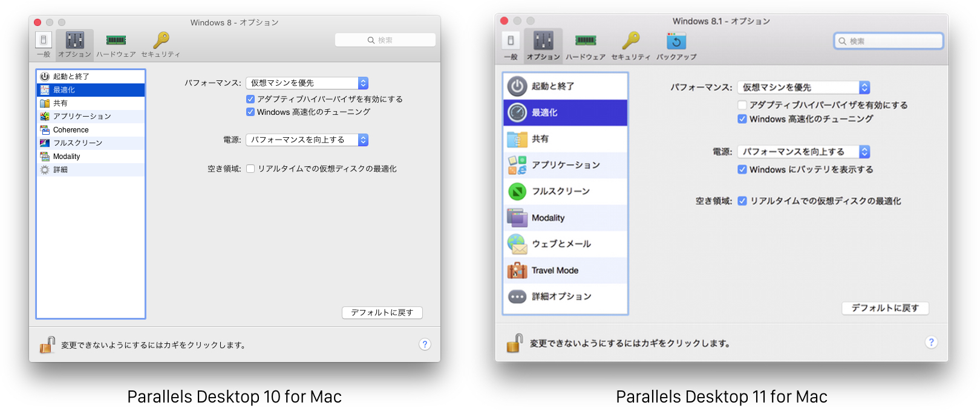The height and width of the screenshot is (414, 980).
Task: Open help button in Windows 8 window
Action: (425, 344)
